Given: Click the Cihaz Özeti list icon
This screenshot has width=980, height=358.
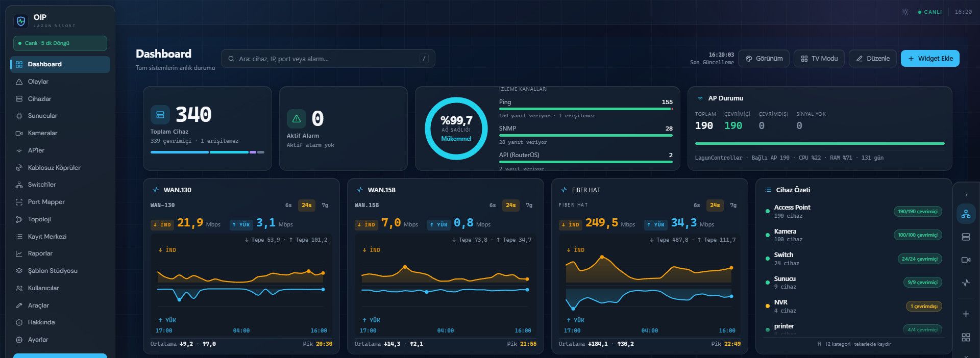Looking at the screenshot, I should pos(768,190).
